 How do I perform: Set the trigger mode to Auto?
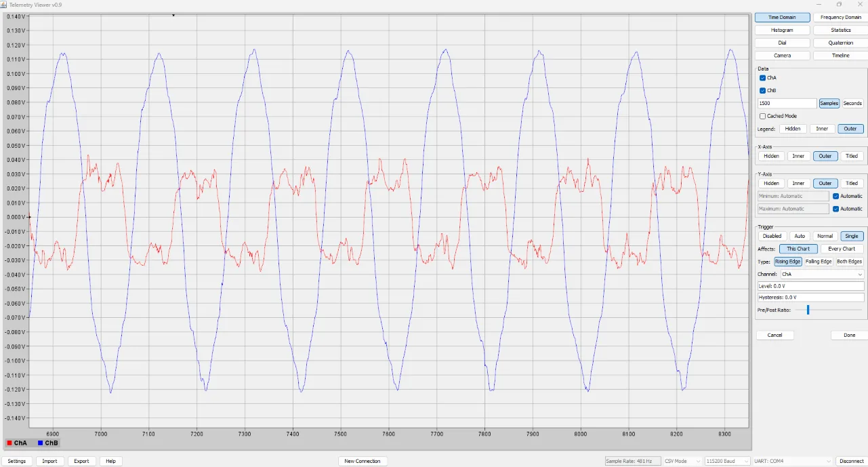tap(800, 236)
